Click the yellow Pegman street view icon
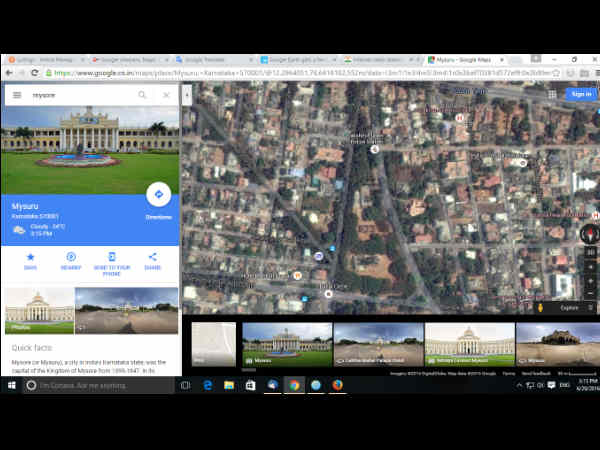The height and width of the screenshot is (450, 600). point(540,308)
